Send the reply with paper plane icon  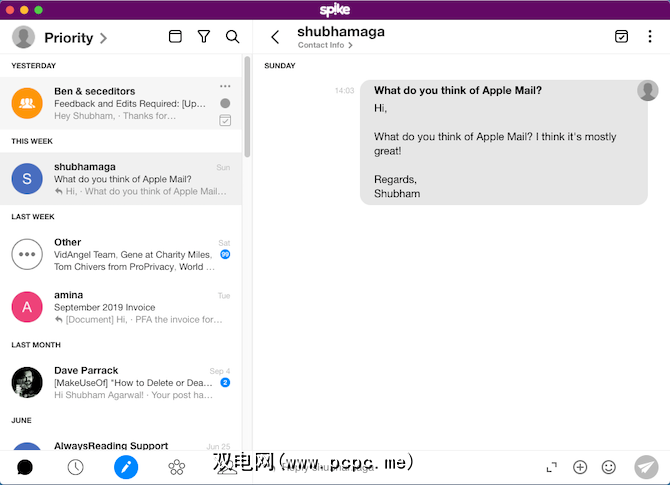pyautogui.click(x=646, y=467)
